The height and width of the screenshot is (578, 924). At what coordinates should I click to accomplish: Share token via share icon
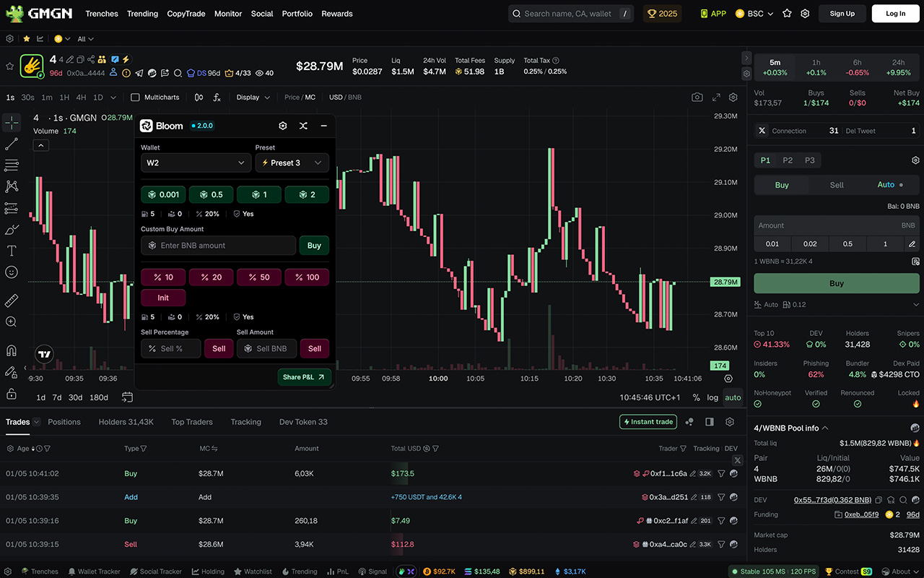[91, 59]
